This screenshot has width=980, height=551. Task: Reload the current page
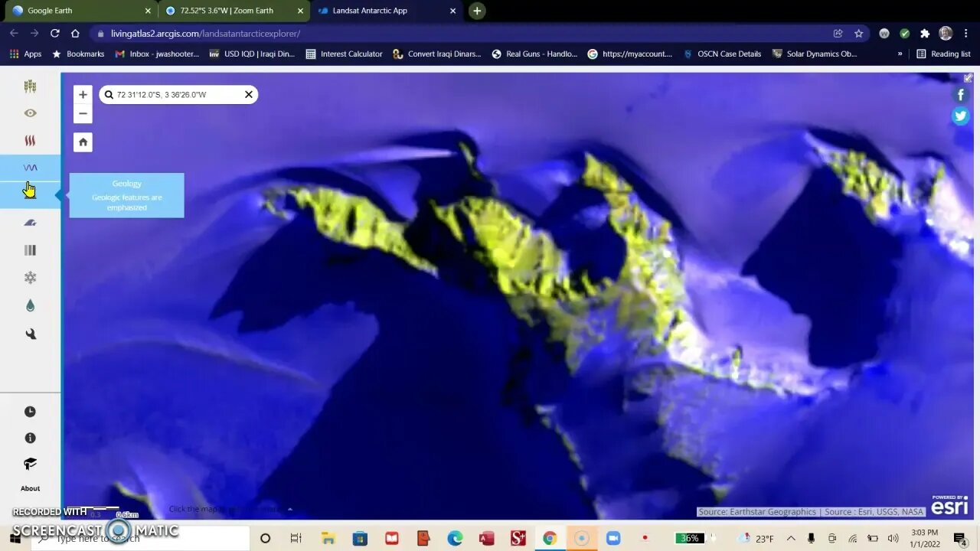pyautogui.click(x=54, y=34)
